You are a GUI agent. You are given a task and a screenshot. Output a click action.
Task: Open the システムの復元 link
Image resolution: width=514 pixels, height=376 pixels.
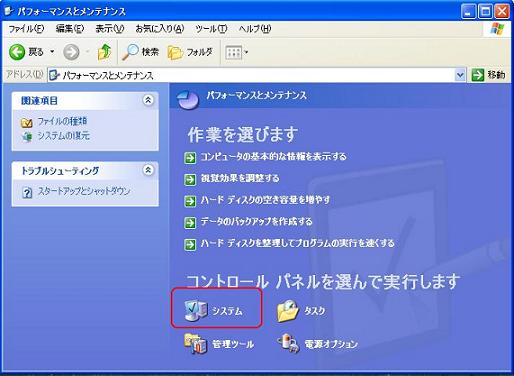pyautogui.click(x=63, y=136)
